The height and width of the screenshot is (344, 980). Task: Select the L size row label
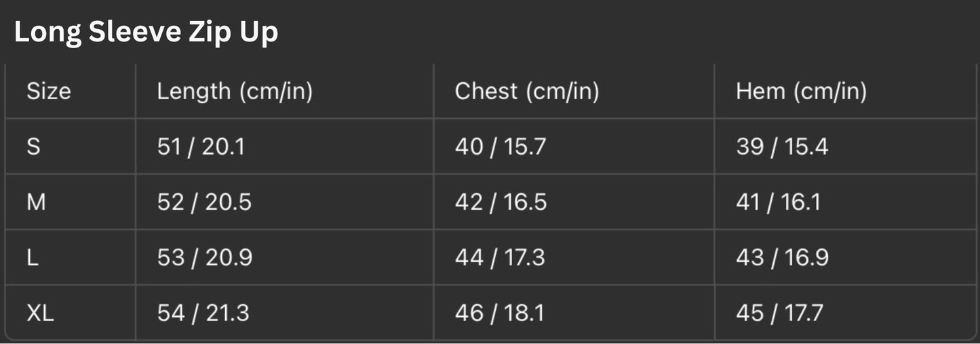tap(33, 258)
